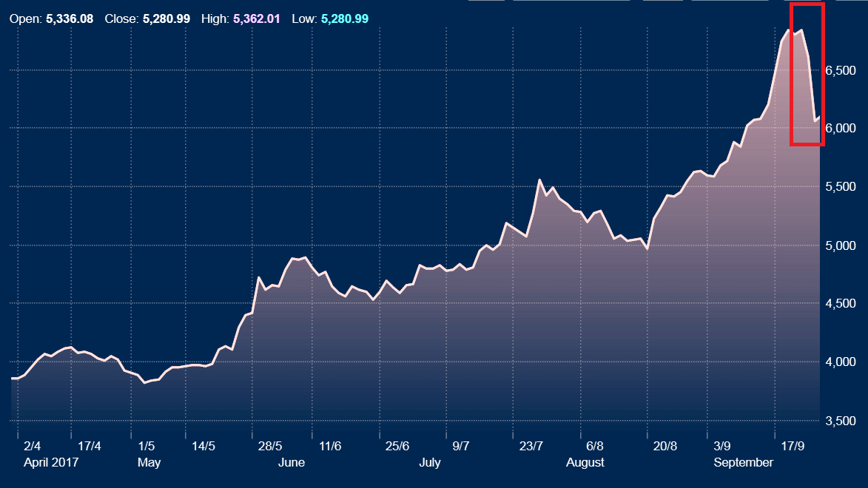Image resolution: width=868 pixels, height=488 pixels.
Task: Select the 3,500 price axis label
Action: (841, 421)
